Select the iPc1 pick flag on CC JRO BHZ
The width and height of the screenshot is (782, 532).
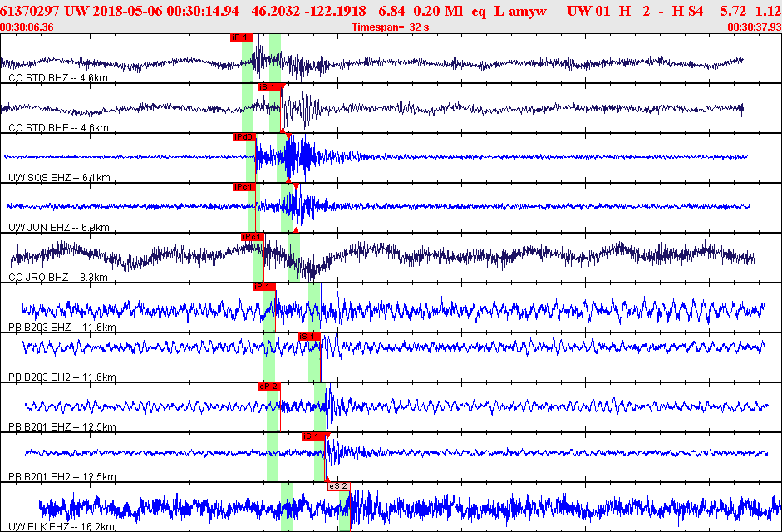[x=252, y=237]
